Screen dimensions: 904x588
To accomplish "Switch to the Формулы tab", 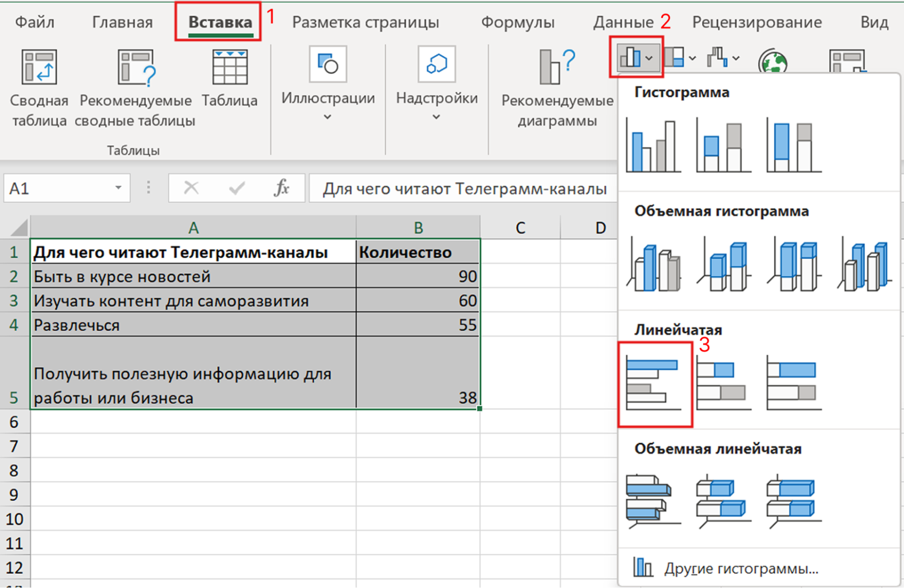I will click(517, 22).
